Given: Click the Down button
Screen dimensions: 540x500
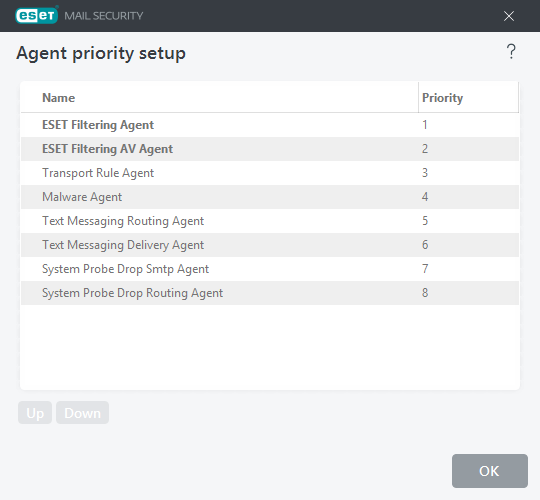Looking at the screenshot, I should (83, 413).
